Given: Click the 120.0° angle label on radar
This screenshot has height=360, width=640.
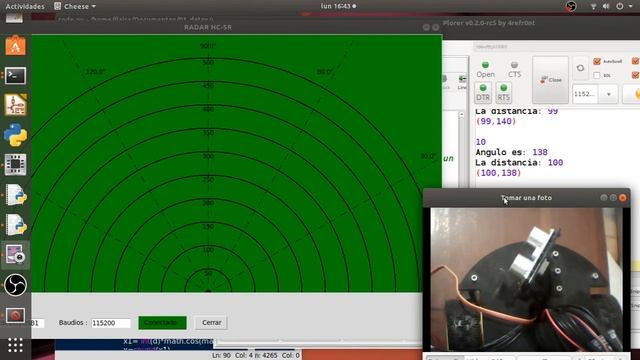Looking at the screenshot, I should click(x=96, y=72).
